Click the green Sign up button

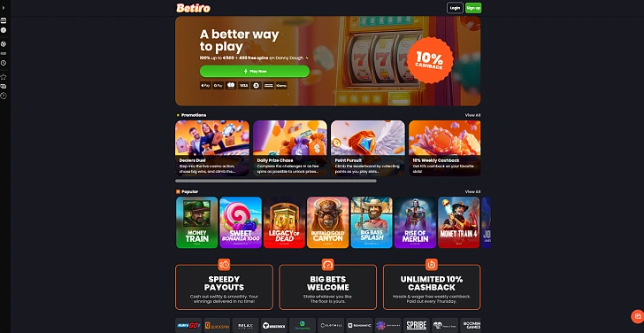(473, 8)
